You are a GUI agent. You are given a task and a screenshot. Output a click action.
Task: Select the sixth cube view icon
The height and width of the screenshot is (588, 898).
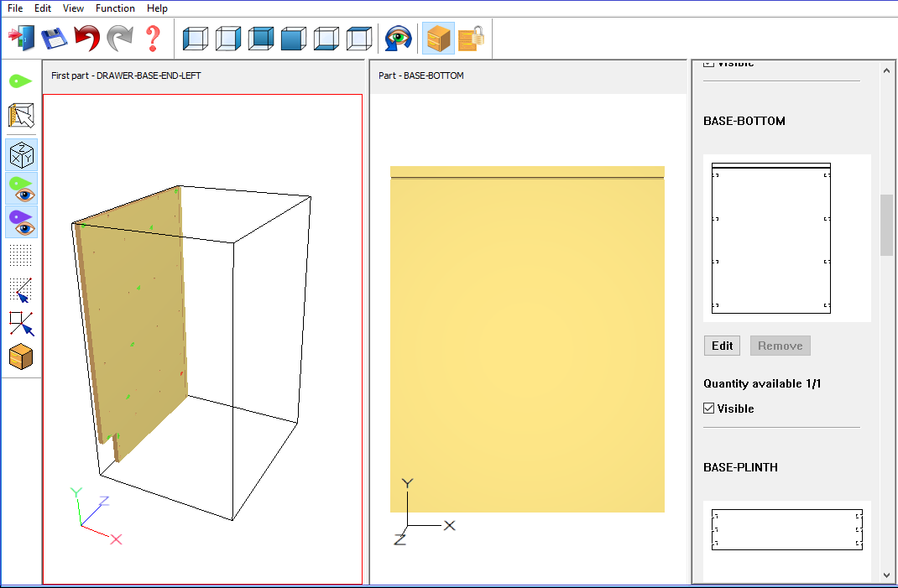[359, 39]
